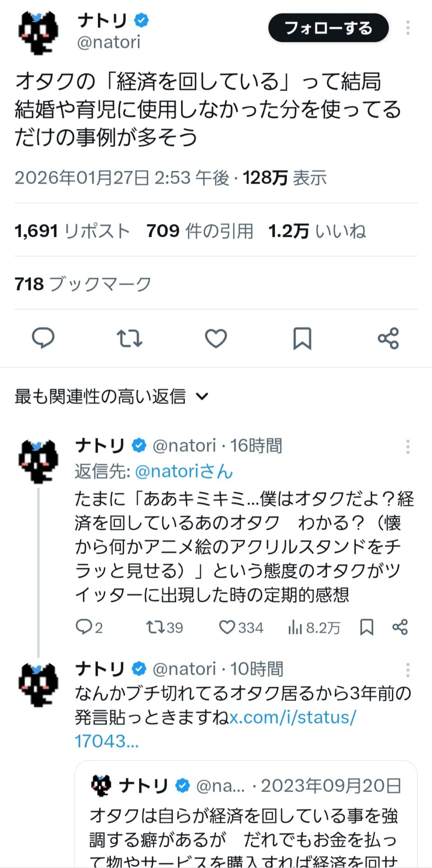Like the main post with the heart icon
The height and width of the screenshot is (868, 432).
[x=216, y=338]
